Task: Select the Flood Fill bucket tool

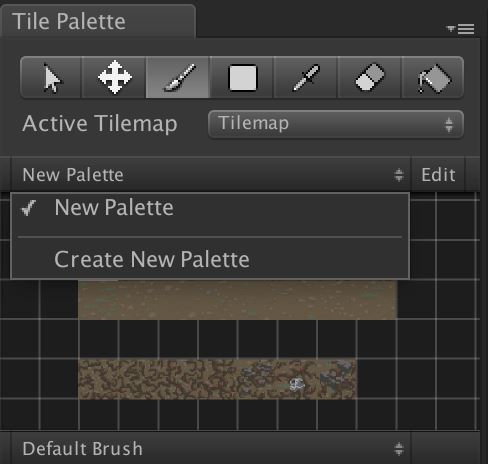Action: 433,78
